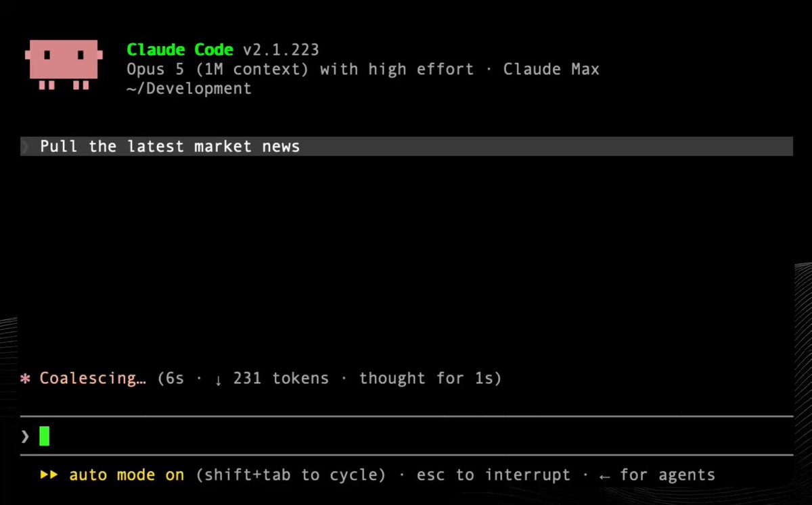Click the "Coalescing…" status text

point(93,379)
